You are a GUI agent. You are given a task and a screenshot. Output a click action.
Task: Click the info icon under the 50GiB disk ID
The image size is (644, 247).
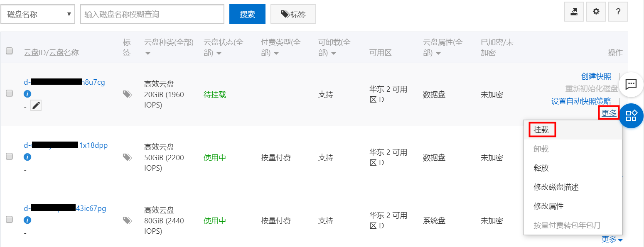click(27, 157)
